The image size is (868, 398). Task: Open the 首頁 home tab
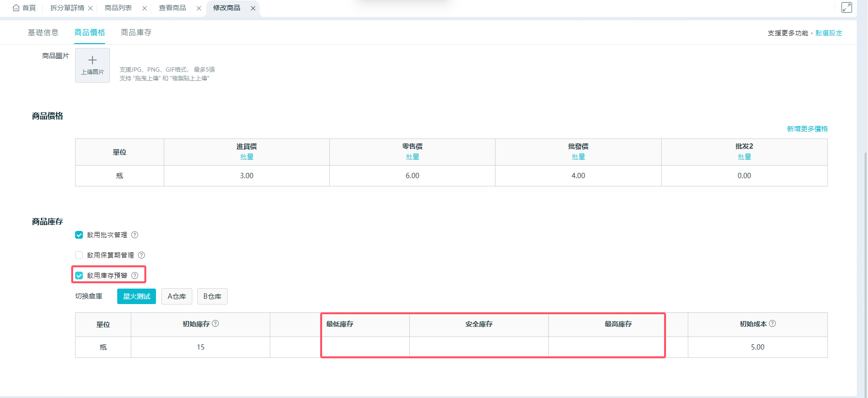point(25,8)
